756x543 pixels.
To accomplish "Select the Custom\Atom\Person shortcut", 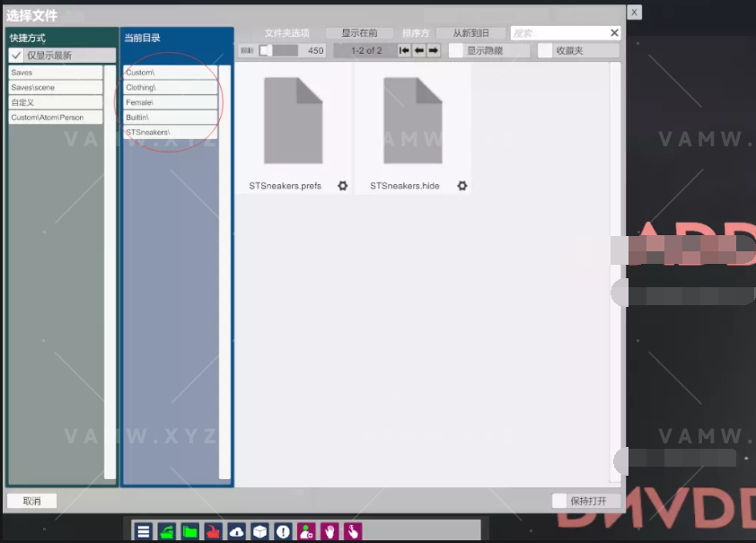I will tap(56, 118).
